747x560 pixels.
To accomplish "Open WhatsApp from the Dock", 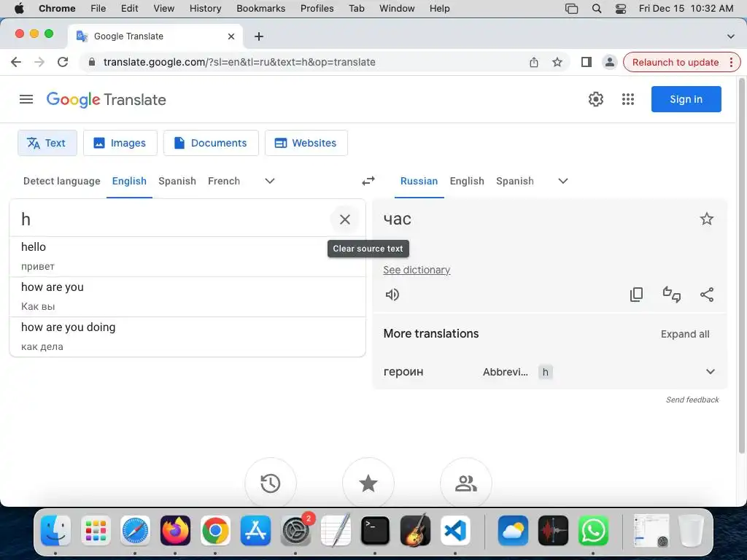I will click(x=593, y=531).
